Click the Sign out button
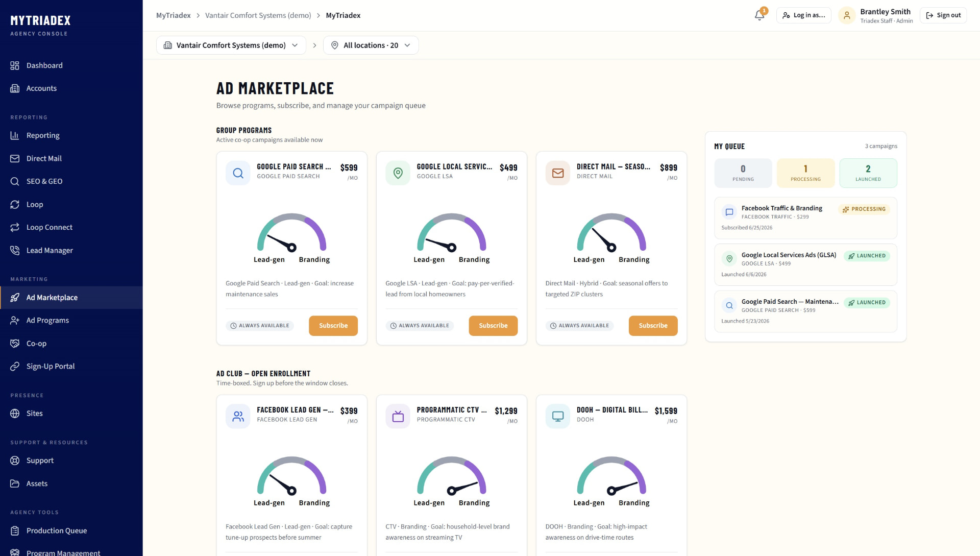 click(x=943, y=15)
